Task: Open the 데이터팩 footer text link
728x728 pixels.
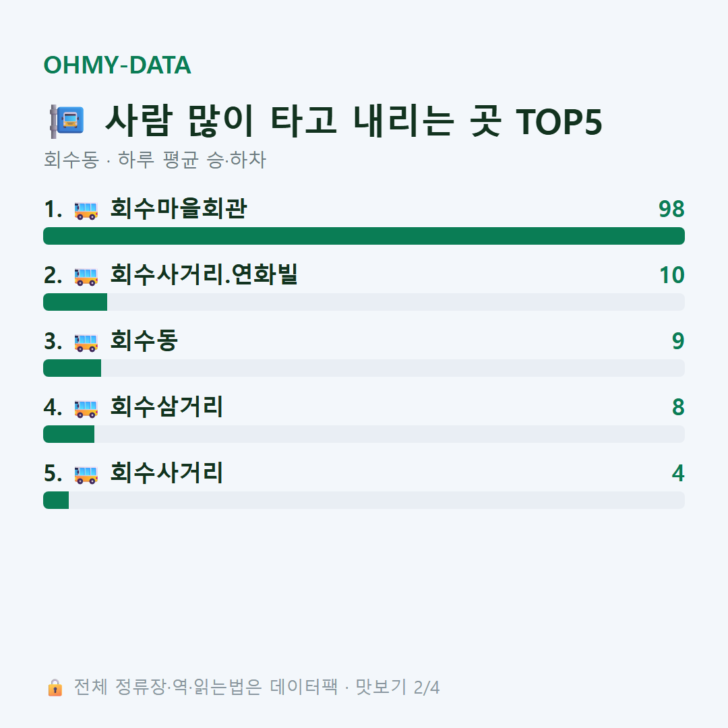Action: [303, 687]
